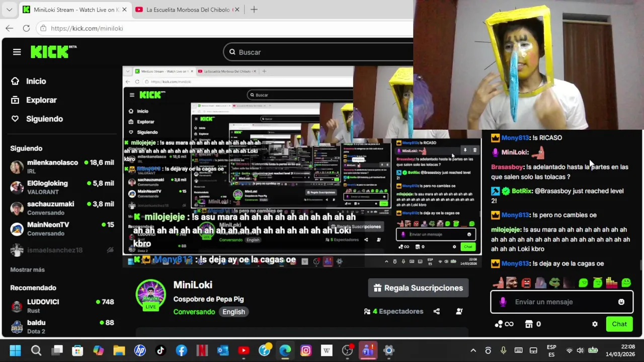Select the equalizer bars emote

tap(611, 283)
